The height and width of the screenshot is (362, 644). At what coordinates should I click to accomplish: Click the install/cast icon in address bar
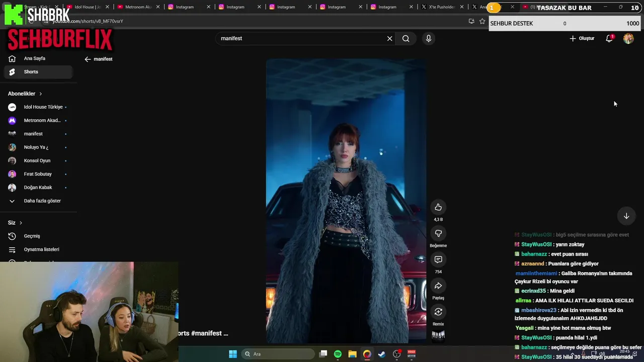(x=471, y=21)
